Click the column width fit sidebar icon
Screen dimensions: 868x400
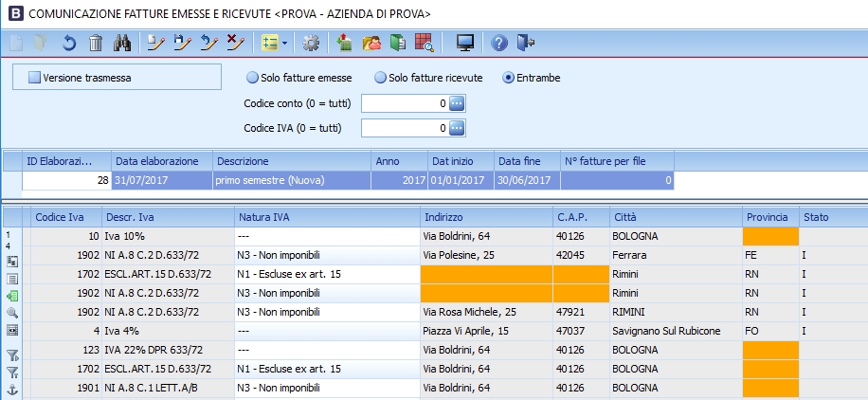point(11,330)
